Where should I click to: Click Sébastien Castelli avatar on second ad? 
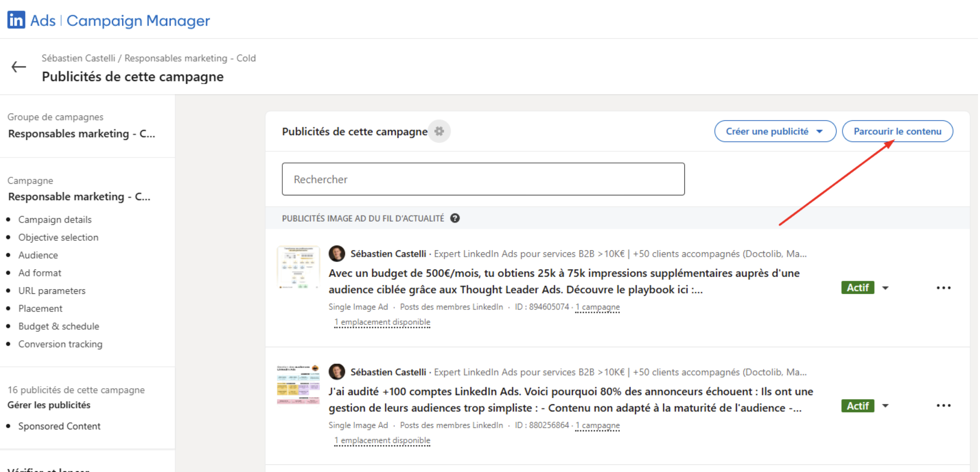click(337, 372)
